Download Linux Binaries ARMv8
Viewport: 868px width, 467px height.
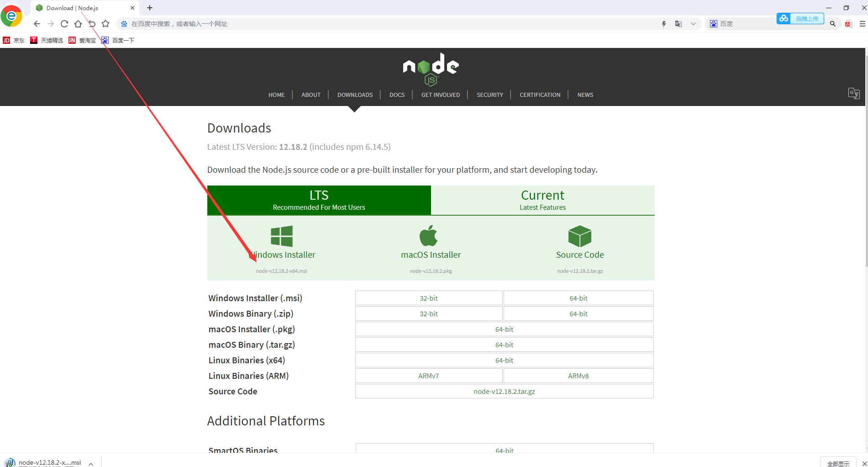[x=579, y=376]
